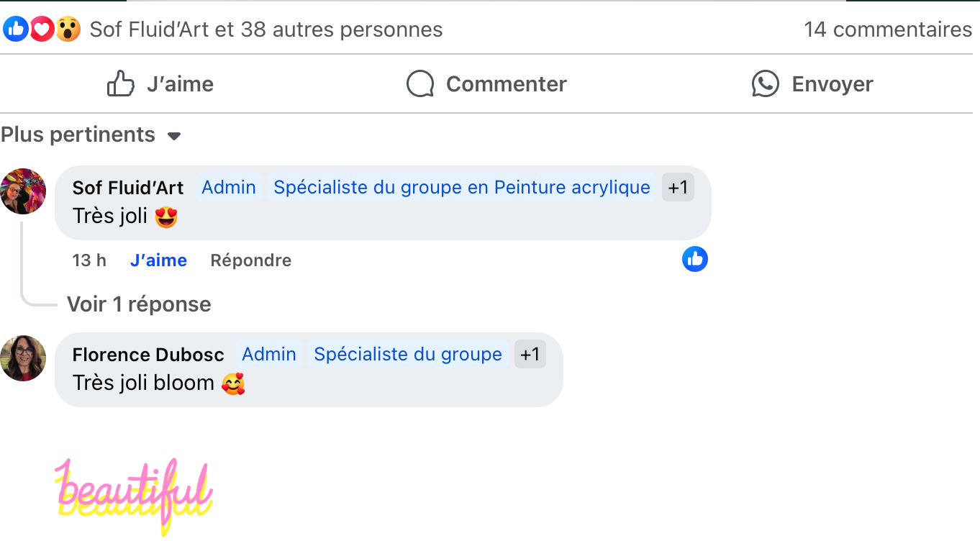Open Florence Dubosc profile picture
Viewport: 980px width, 541px height.
pyautogui.click(x=23, y=358)
